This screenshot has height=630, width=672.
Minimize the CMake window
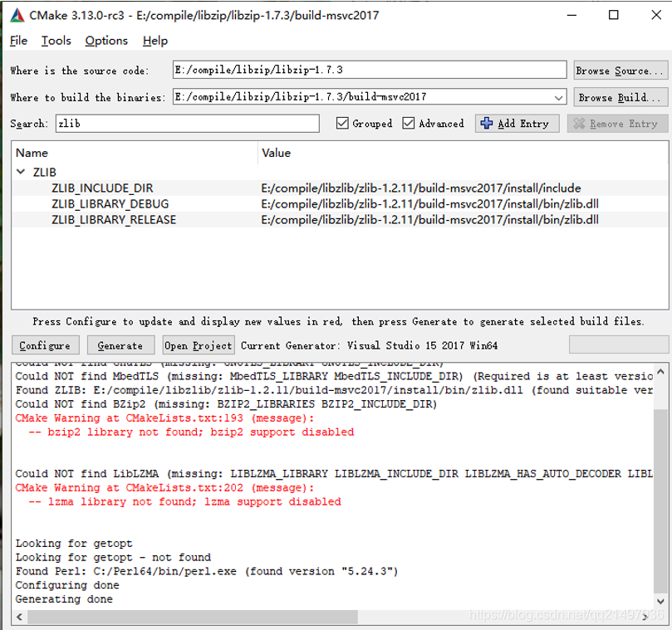(x=571, y=15)
